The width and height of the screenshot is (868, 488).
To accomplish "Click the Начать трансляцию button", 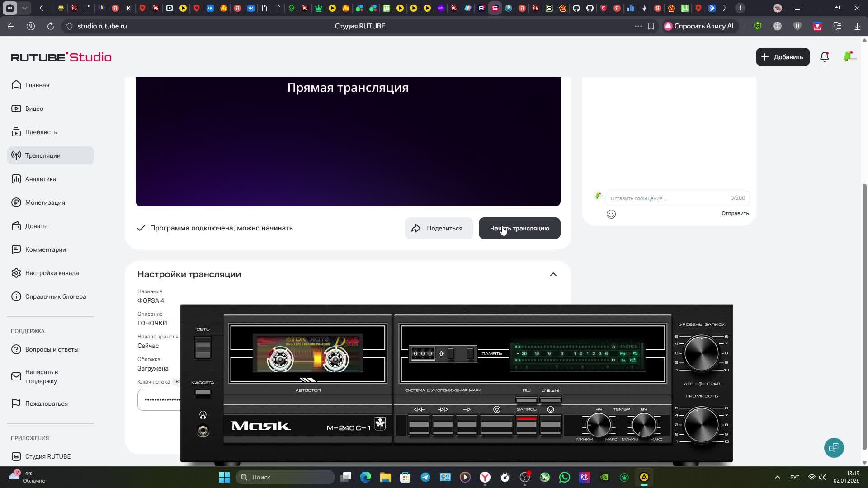I will tap(519, 228).
